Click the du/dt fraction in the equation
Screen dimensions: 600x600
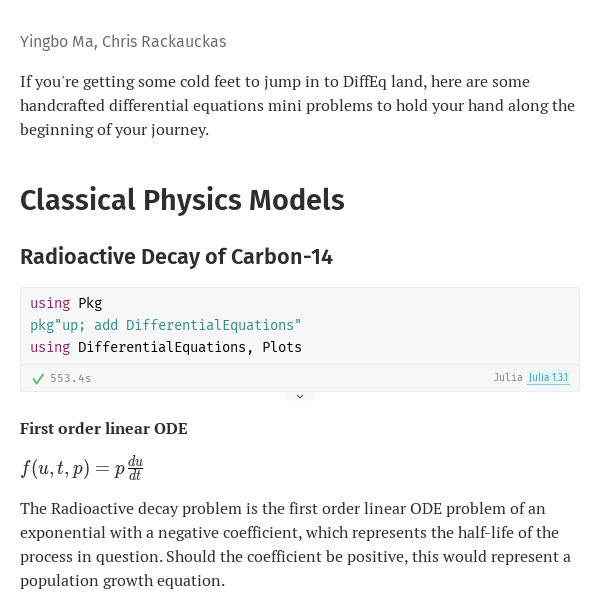135,468
